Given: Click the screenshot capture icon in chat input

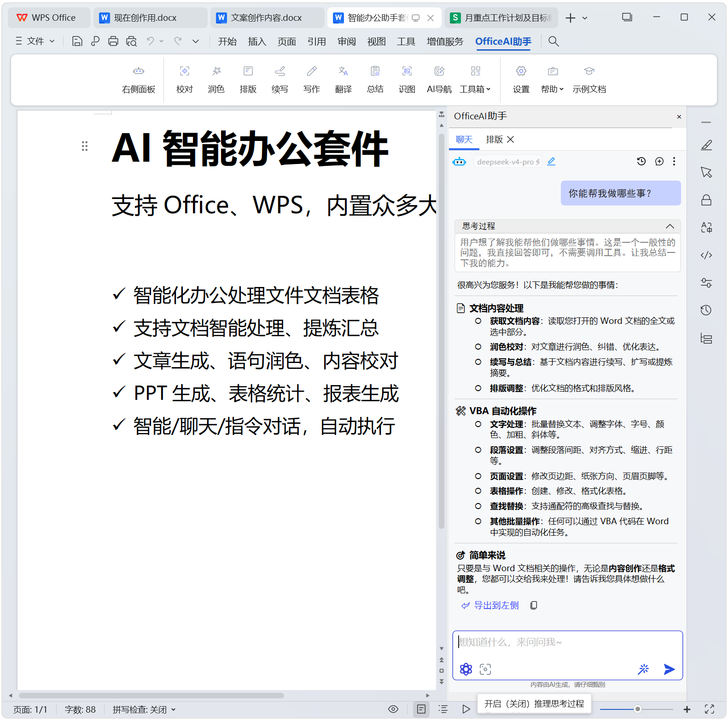Looking at the screenshot, I should (485, 669).
